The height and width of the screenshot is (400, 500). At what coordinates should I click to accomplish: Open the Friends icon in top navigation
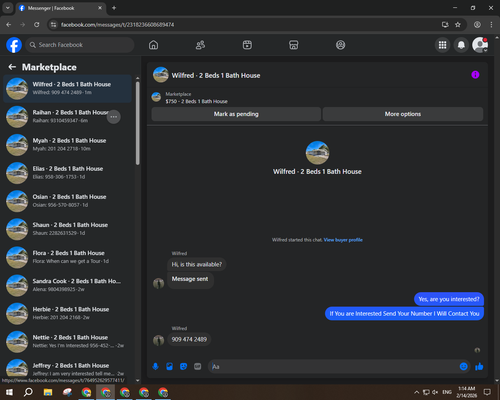[200, 45]
